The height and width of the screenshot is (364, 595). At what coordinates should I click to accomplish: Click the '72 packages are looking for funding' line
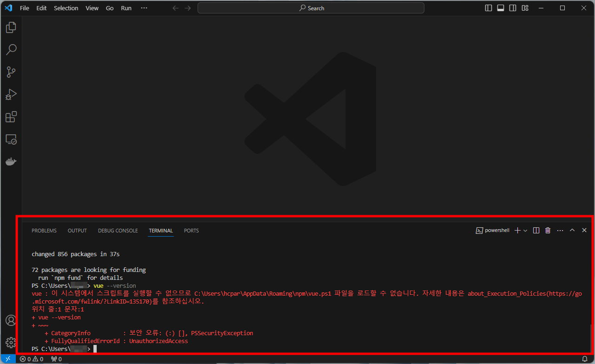89,270
